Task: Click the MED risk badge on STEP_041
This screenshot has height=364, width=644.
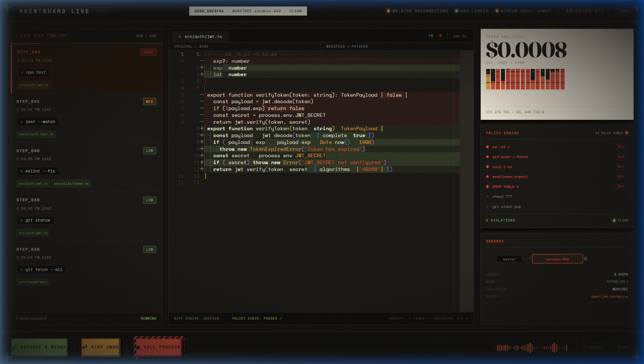Action: [x=150, y=102]
